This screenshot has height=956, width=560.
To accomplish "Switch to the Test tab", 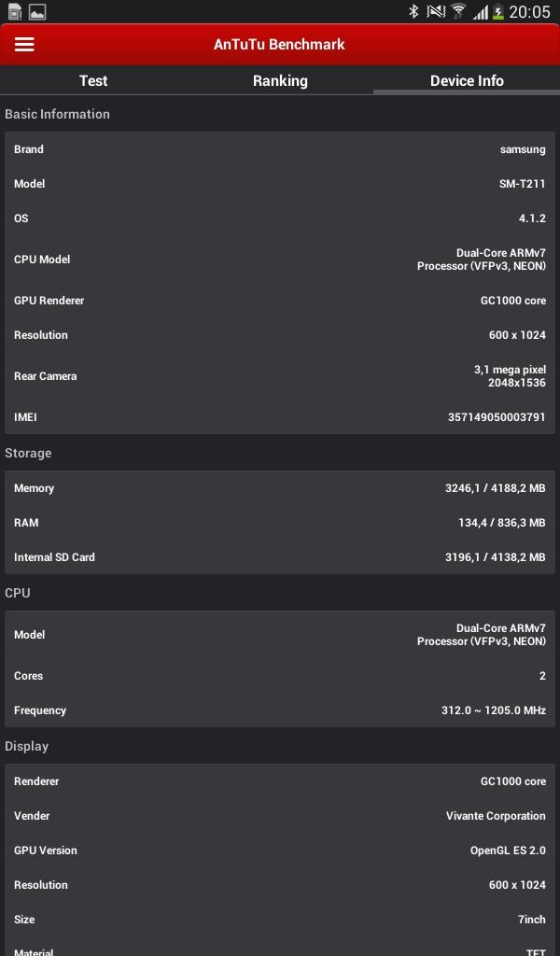I will 93,80.
